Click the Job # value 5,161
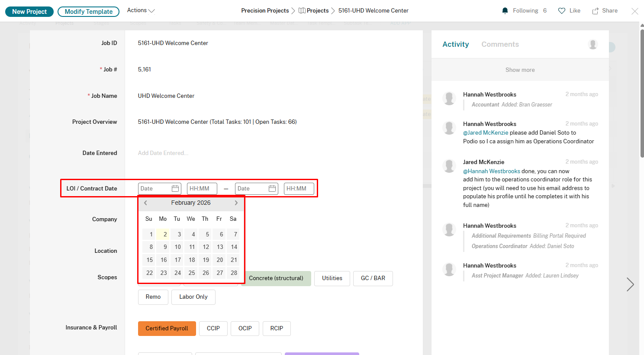Screen dimensions: 644x355 click(145, 70)
